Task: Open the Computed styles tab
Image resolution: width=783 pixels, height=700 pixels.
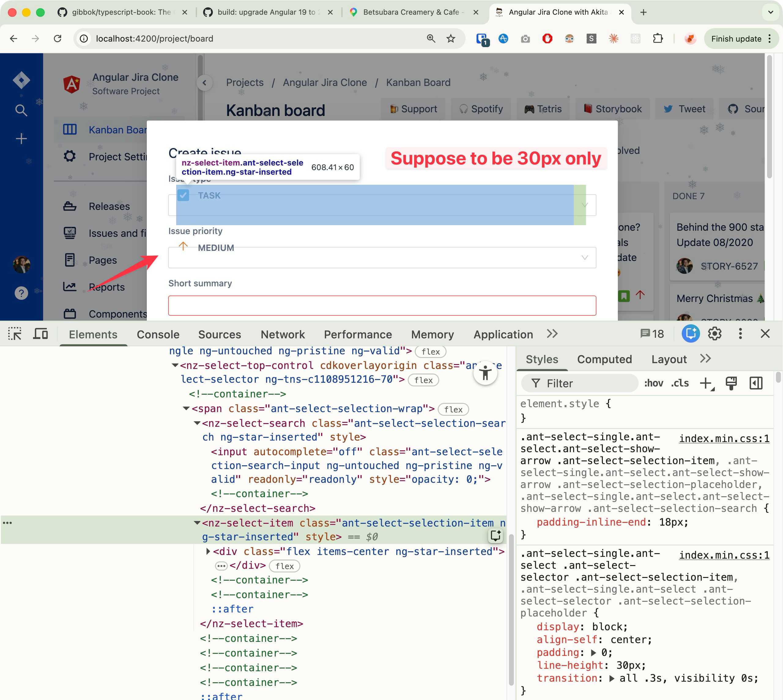Action: tap(604, 359)
